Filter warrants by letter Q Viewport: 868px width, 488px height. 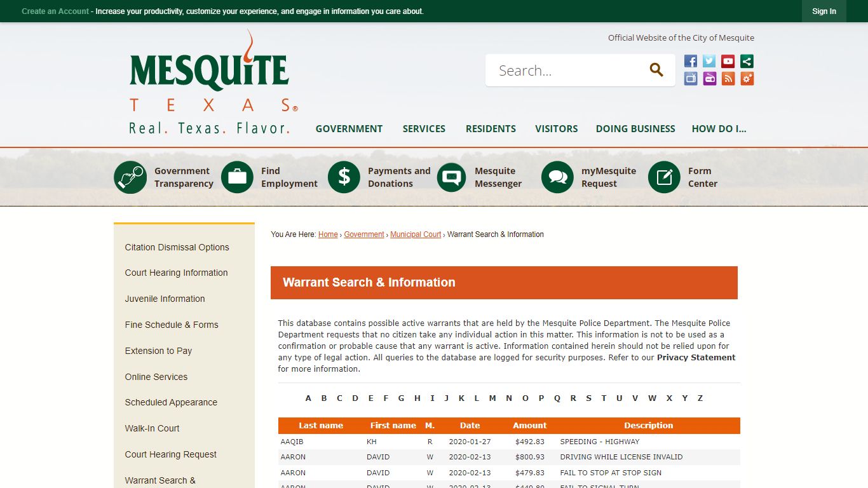click(x=557, y=398)
